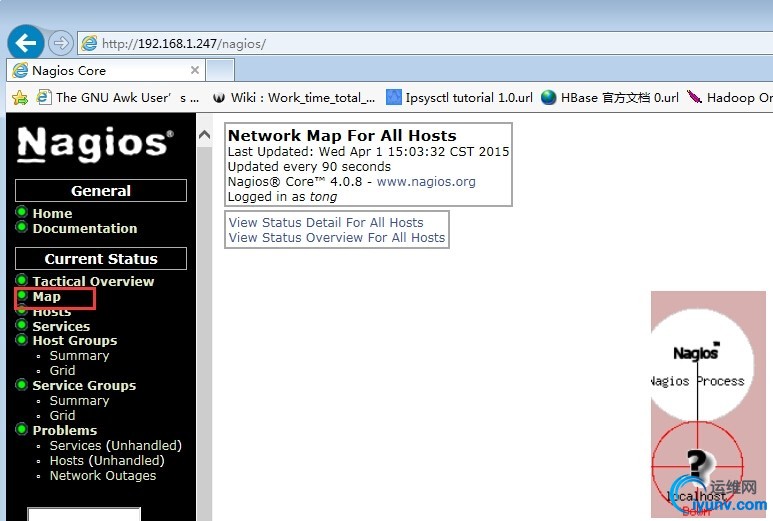Click the Logged in as tong text
Viewport: 773px width, 521px height.
[282, 197]
